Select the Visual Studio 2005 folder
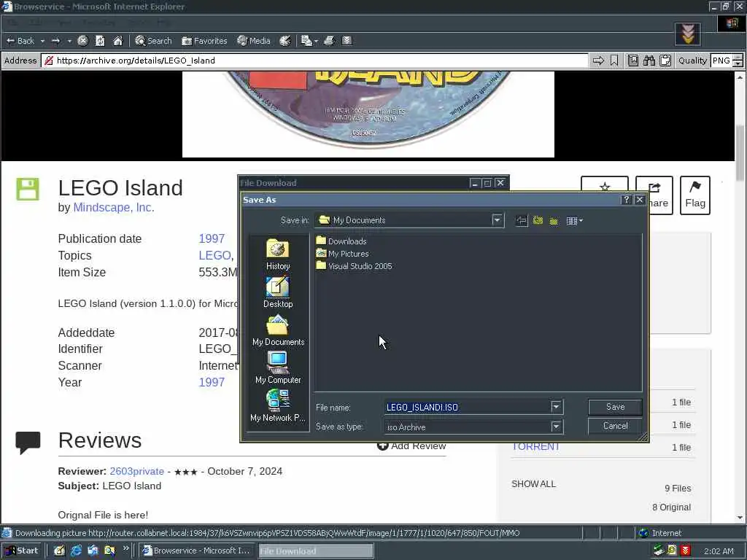The height and width of the screenshot is (560, 747). coord(354,265)
